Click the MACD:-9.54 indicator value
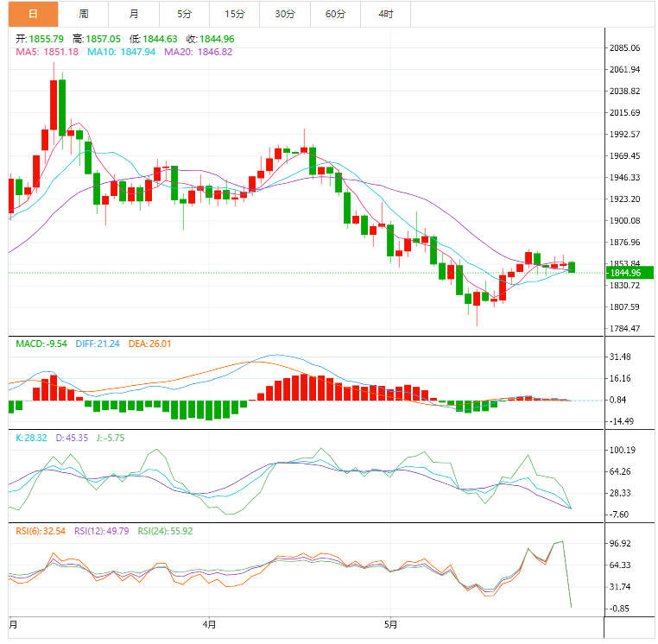The width and height of the screenshot is (658, 644). click(x=41, y=344)
